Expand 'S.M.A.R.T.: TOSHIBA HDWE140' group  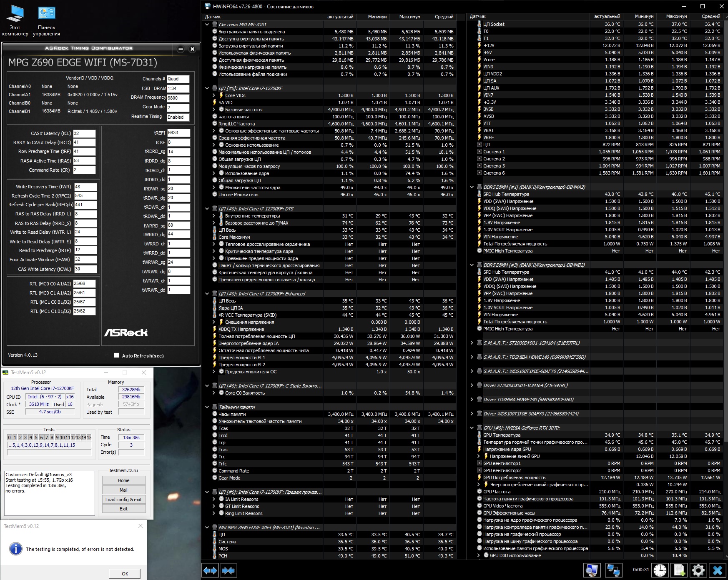(x=472, y=357)
